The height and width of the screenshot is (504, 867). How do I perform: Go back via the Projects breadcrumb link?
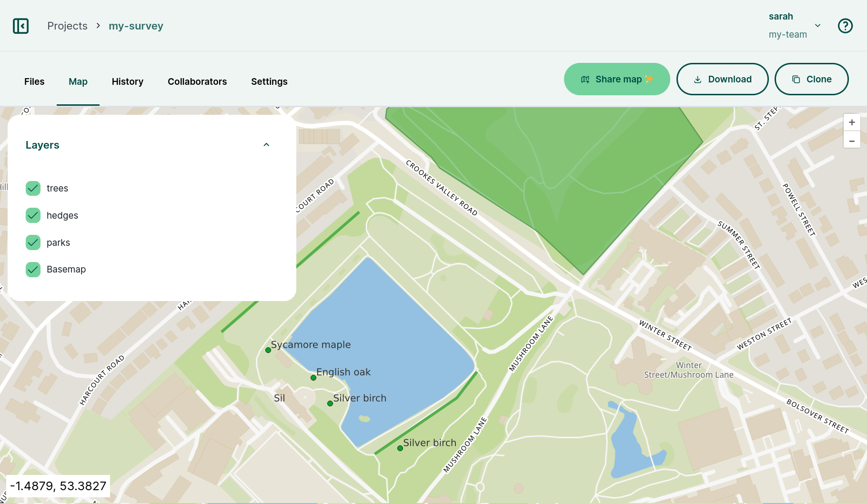coord(67,26)
